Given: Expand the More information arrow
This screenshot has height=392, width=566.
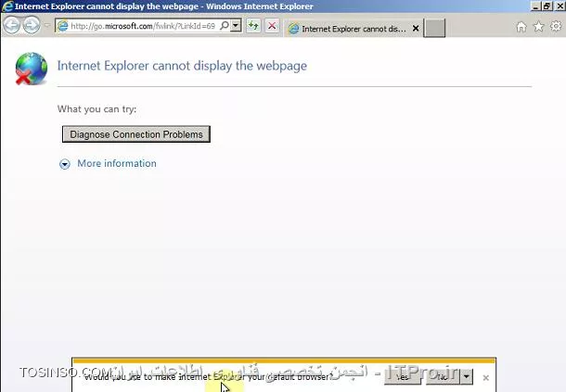Looking at the screenshot, I should pyautogui.click(x=65, y=164).
